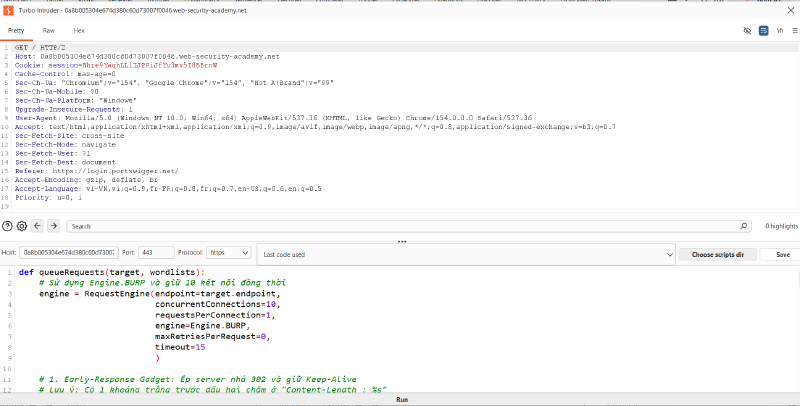Click the "Sec-Fetch-Site: cross-site" line

click(69, 136)
